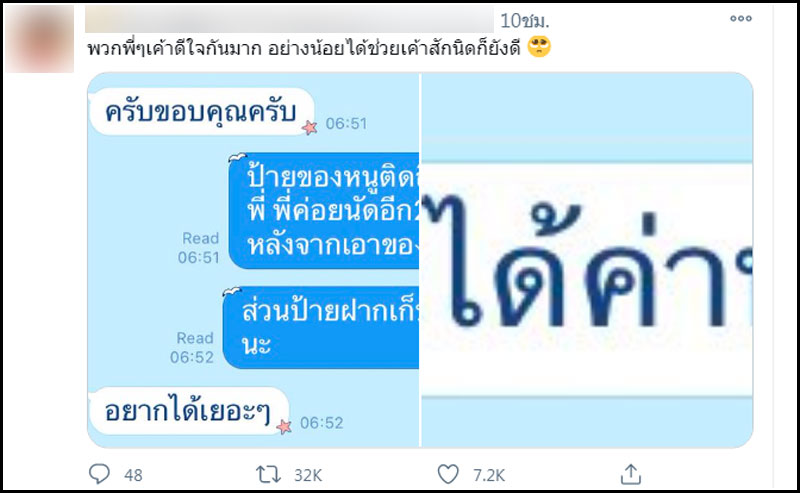
Task: Click the pleading face emoji
Action: tap(539, 47)
